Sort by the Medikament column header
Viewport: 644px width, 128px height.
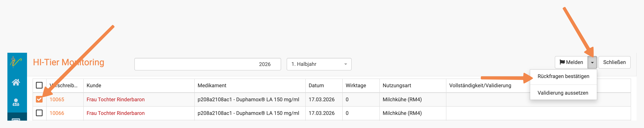[x=212, y=85]
